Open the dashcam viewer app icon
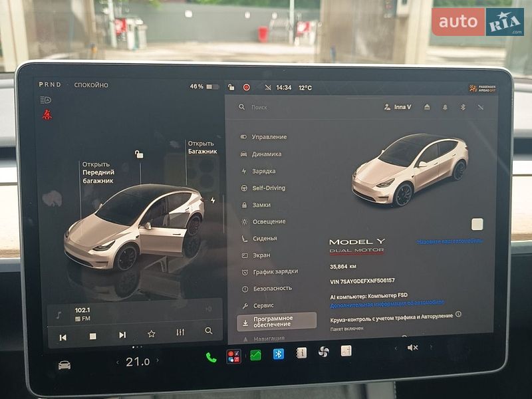This screenshot has width=532, height=399. pos(234,356)
